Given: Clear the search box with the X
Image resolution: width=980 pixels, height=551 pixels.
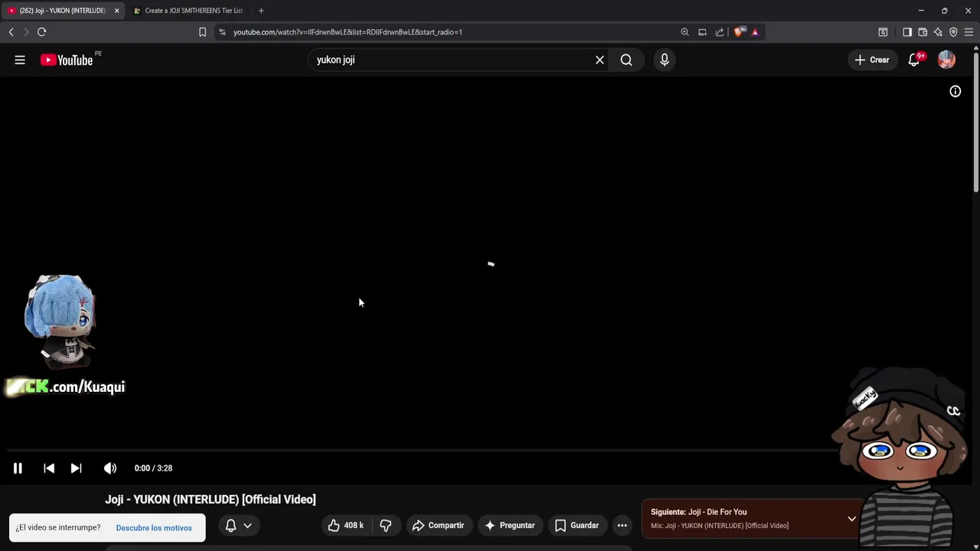Looking at the screenshot, I should 599,60.
